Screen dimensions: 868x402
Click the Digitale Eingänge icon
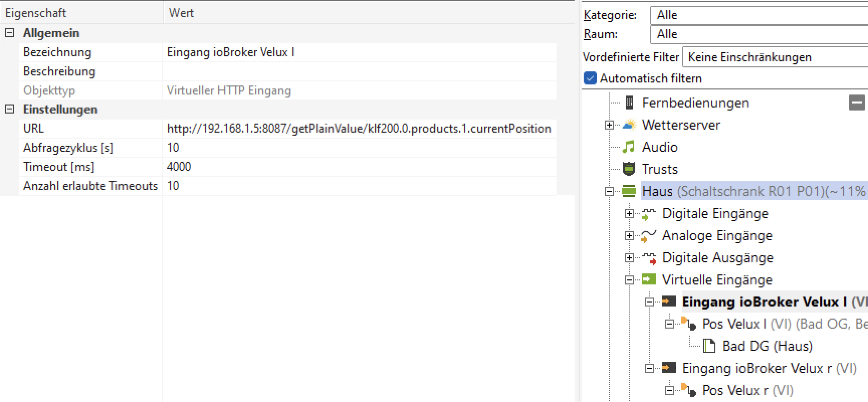(x=648, y=214)
